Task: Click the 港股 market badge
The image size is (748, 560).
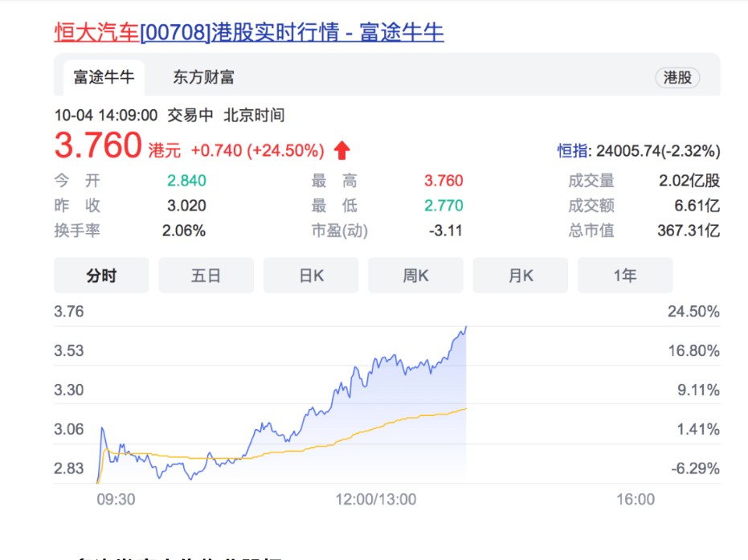Action: pos(677,77)
